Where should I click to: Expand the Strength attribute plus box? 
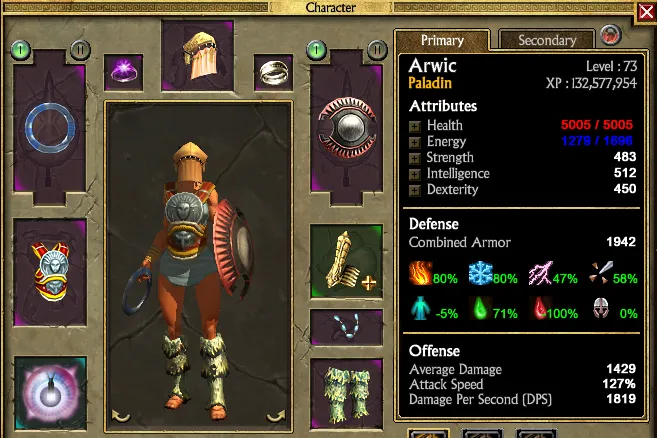point(414,158)
